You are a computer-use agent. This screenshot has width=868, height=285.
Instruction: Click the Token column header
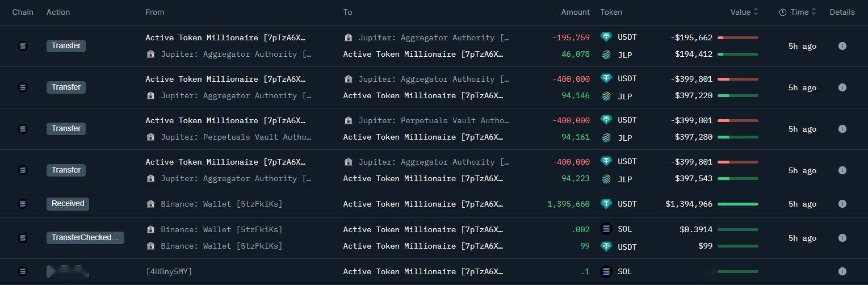[611, 12]
